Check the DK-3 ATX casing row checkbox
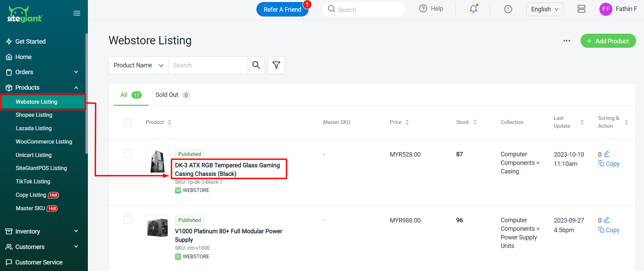 (x=128, y=154)
